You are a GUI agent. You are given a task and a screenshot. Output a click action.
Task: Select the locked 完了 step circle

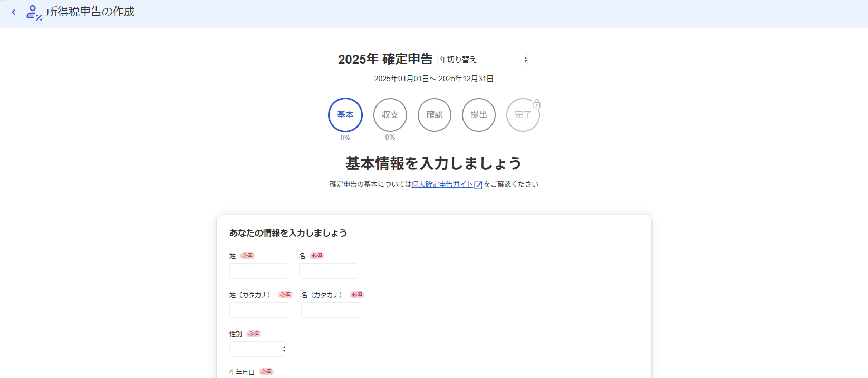[523, 115]
